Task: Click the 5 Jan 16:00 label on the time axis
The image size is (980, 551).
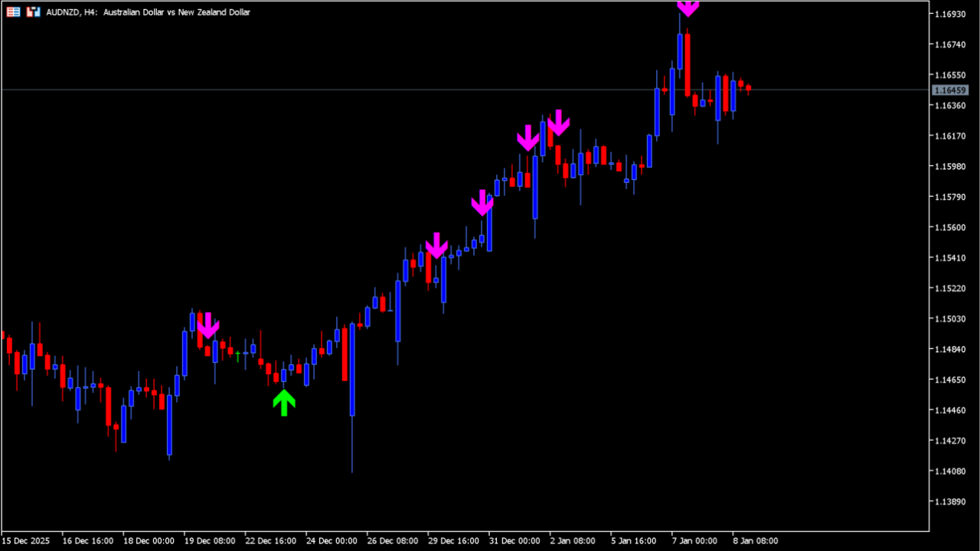Action: click(632, 540)
